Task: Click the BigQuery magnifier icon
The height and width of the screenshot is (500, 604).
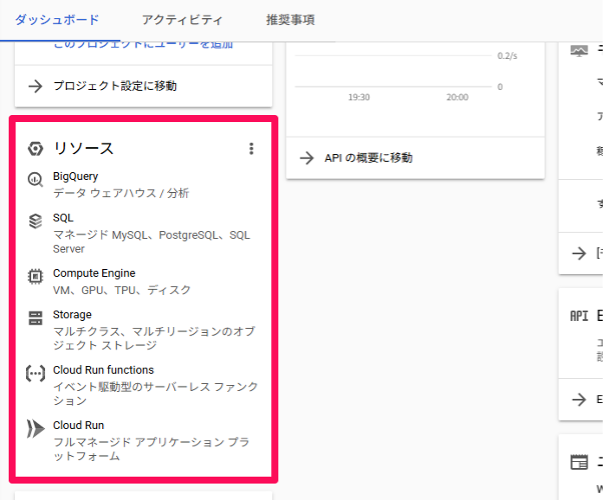Action: pyautogui.click(x=35, y=180)
